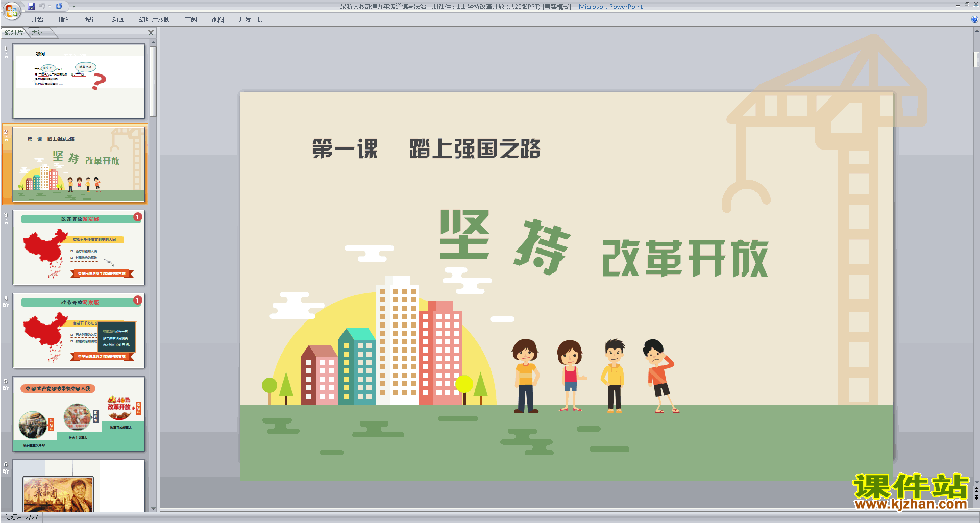Undo the last action in quick toolbar
Image resolution: width=980 pixels, height=523 pixels.
42,6
